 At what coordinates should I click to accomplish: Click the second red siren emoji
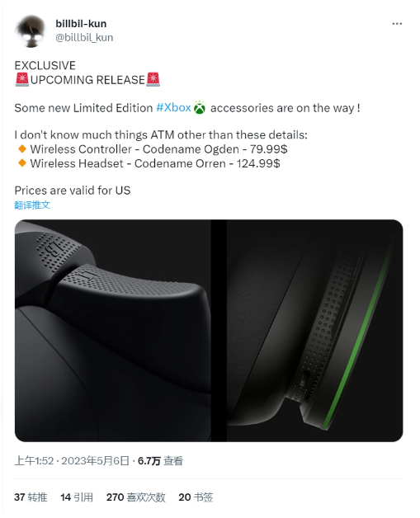[x=153, y=80]
